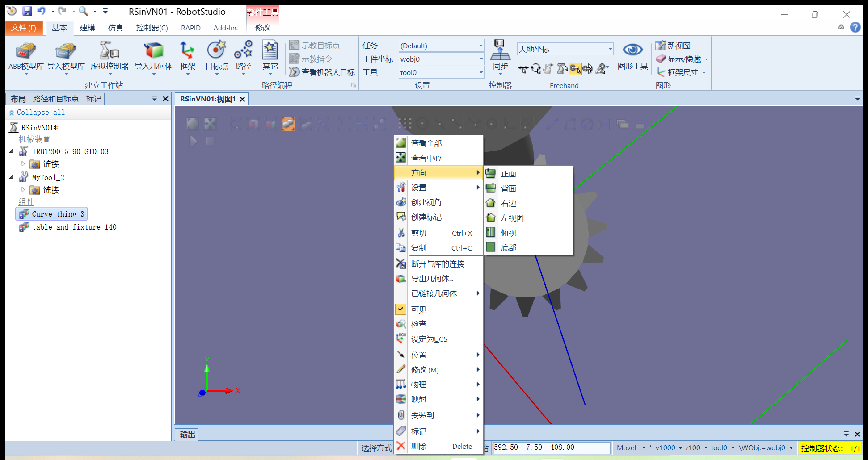Select the Freehand multi-robot jog tool

[601, 69]
